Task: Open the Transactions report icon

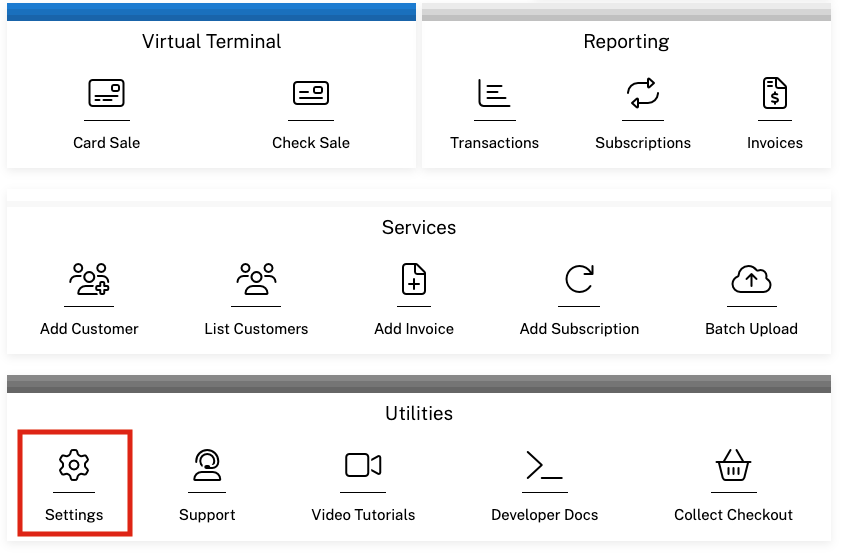Action: coord(494,94)
